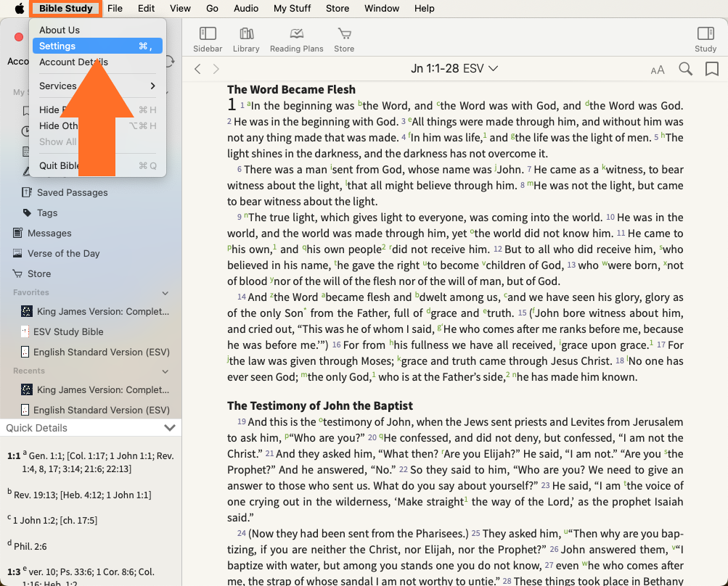Toggle the Sidebar toolbar button
Viewport: 728px width, 586px height.
(x=208, y=39)
